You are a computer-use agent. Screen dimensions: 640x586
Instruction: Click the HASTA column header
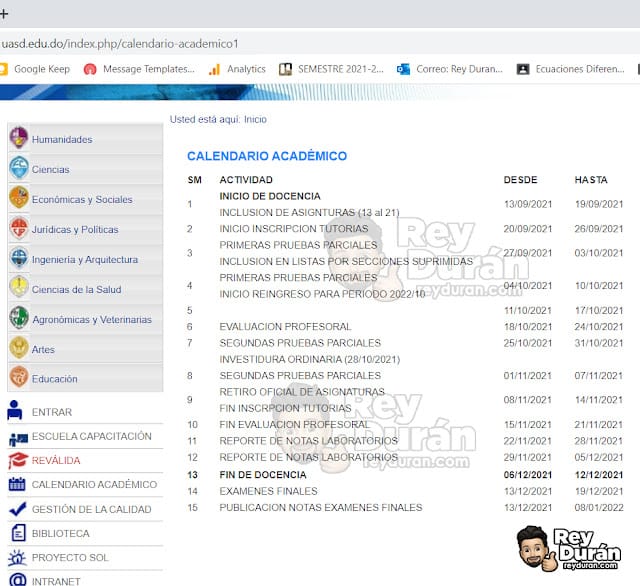coord(591,180)
